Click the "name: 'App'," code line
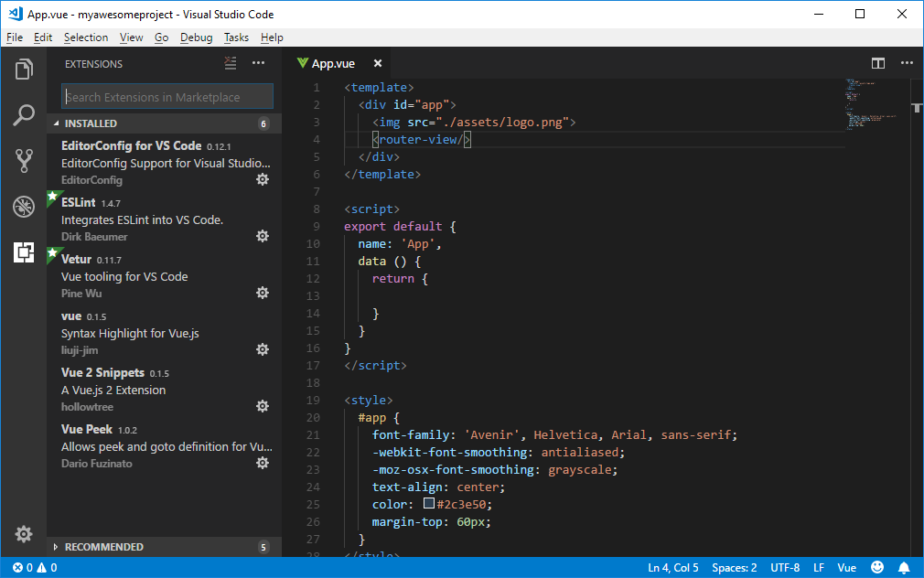Viewport: 924px width, 578px height. coord(400,244)
